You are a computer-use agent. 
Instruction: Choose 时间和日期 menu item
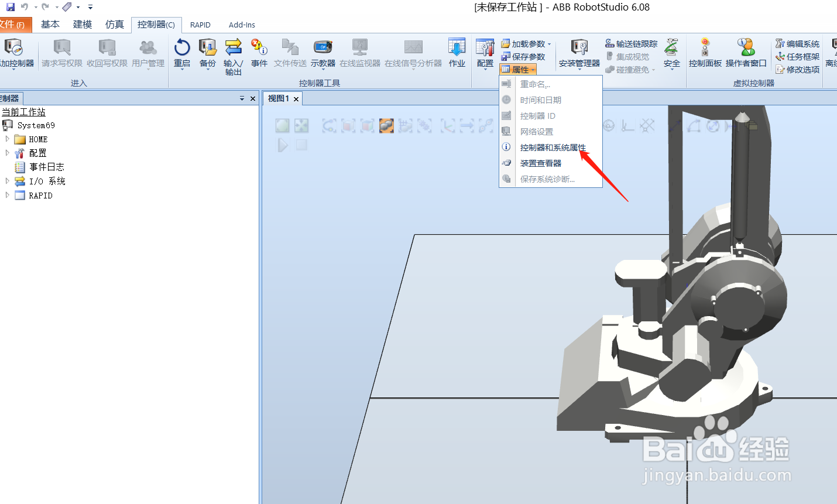click(x=551, y=100)
